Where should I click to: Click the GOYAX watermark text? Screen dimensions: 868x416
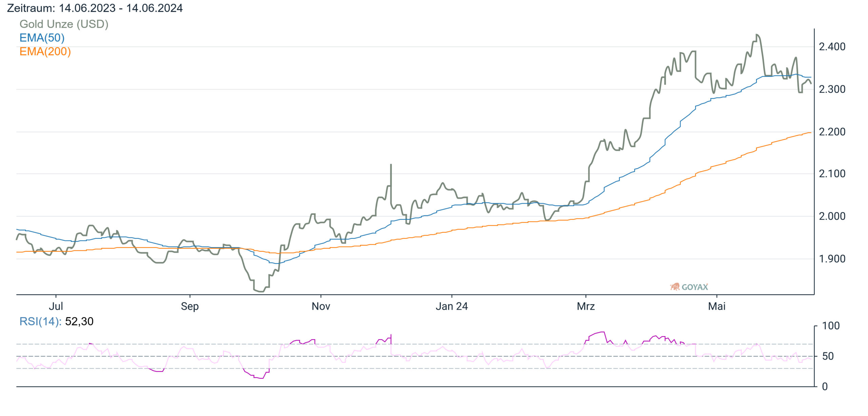click(695, 287)
